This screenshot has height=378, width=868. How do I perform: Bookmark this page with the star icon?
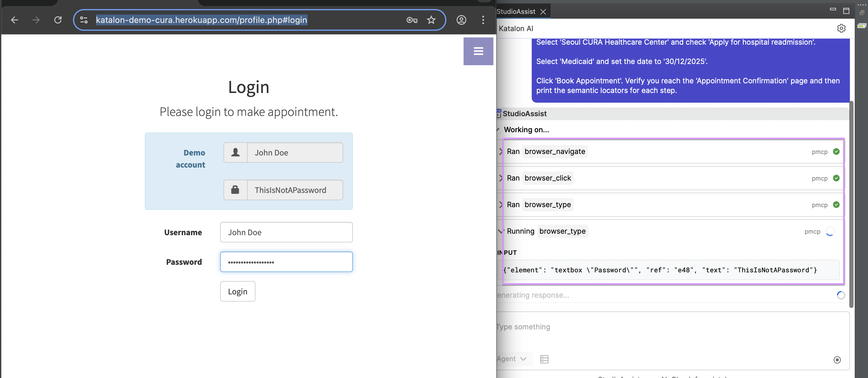pyautogui.click(x=431, y=20)
